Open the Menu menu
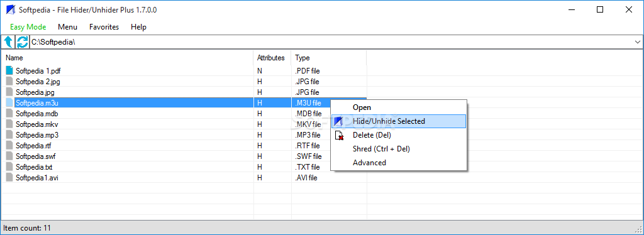Screen dimensions: 644x235 [x=67, y=27]
